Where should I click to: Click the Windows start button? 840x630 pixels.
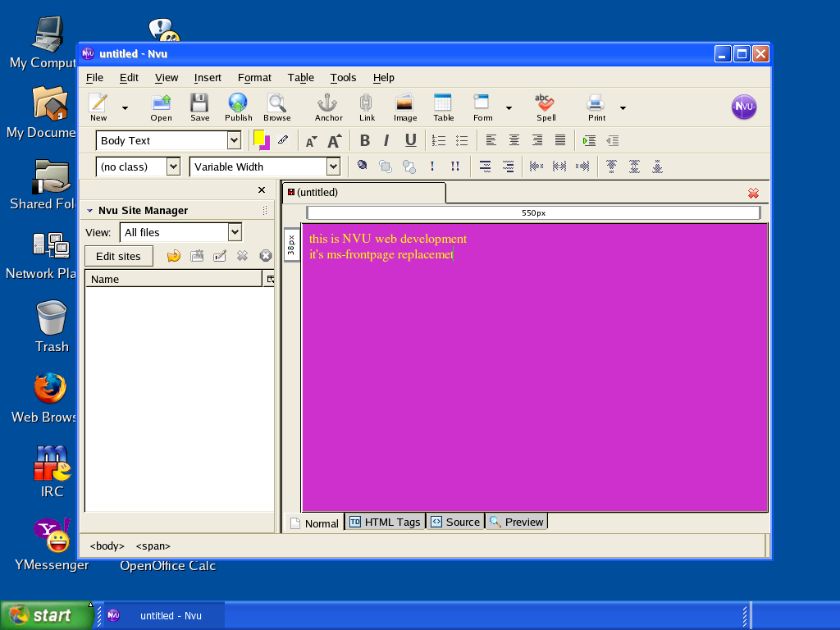point(47,615)
